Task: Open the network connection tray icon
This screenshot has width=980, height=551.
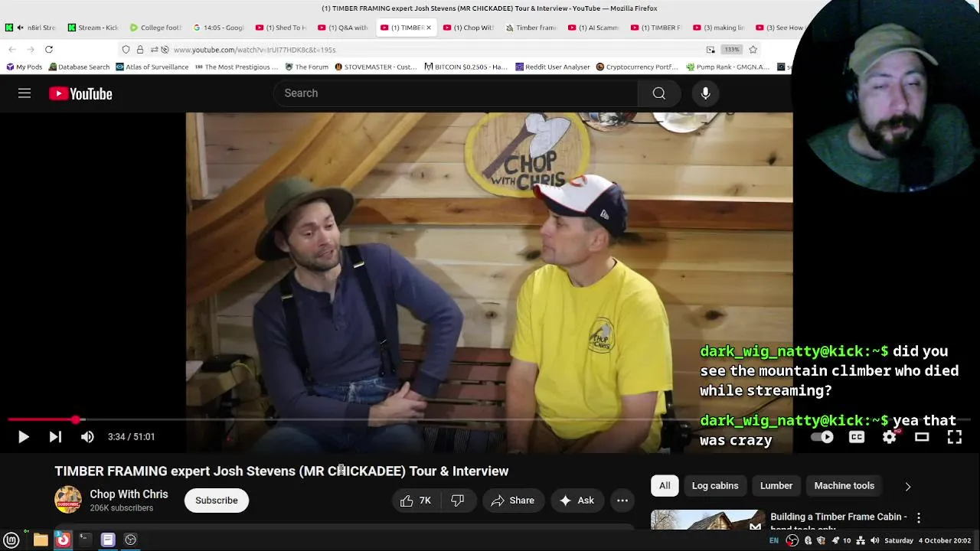Action: coord(861,540)
